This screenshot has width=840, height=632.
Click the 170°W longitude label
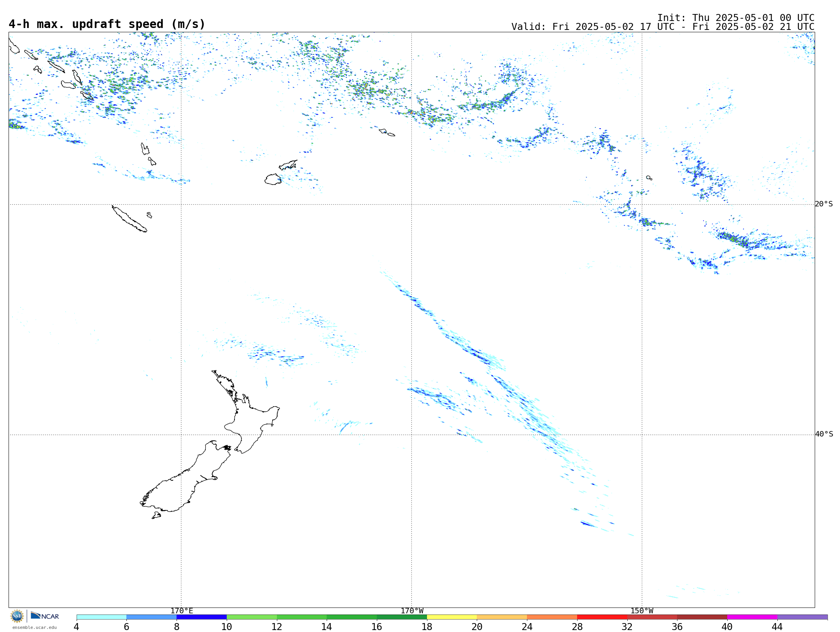pos(412,611)
